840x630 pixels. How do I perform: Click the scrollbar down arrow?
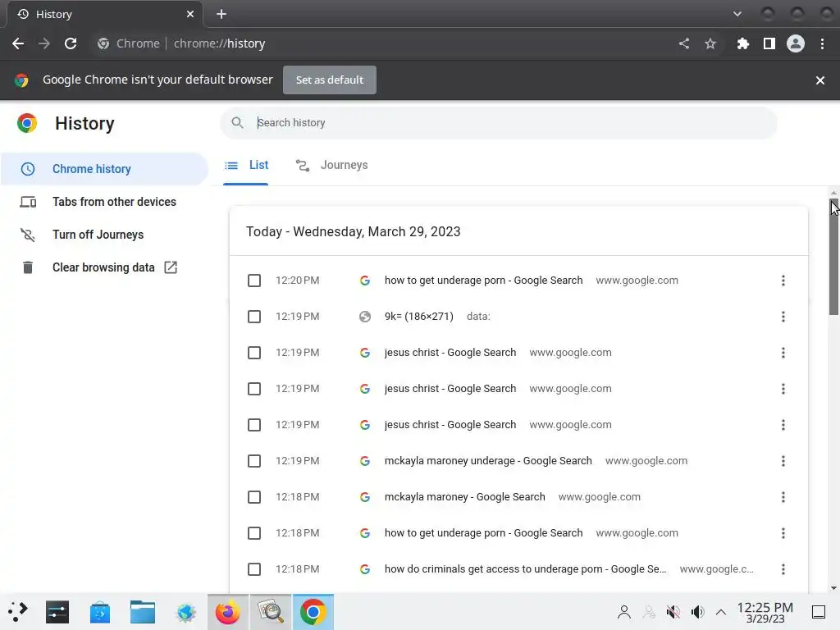pos(833,587)
